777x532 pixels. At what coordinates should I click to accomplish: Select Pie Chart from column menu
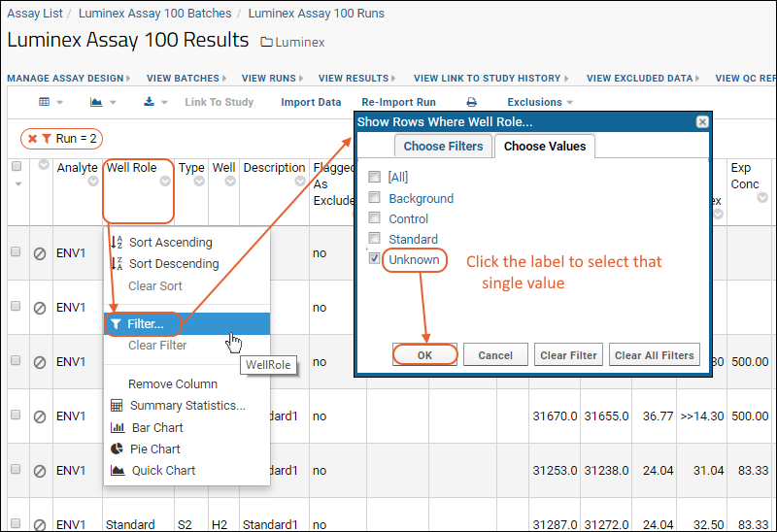(155, 449)
